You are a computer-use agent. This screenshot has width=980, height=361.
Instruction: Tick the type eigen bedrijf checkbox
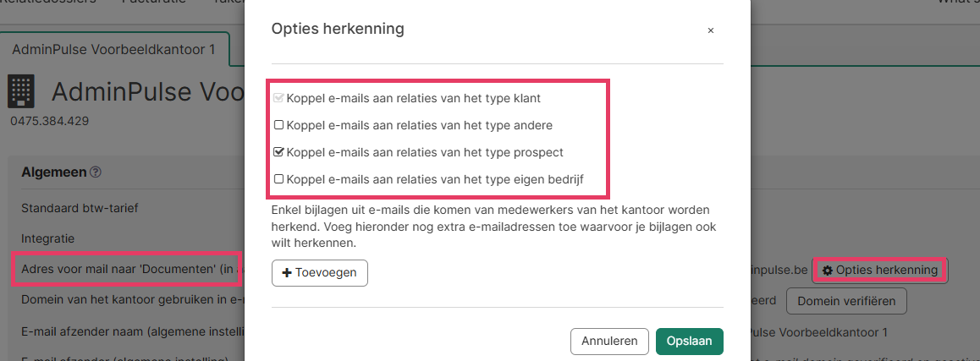point(278,179)
